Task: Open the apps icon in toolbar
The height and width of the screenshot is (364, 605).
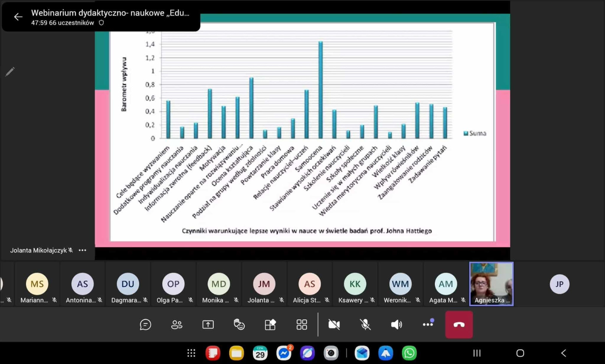Action: click(x=270, y=325)
